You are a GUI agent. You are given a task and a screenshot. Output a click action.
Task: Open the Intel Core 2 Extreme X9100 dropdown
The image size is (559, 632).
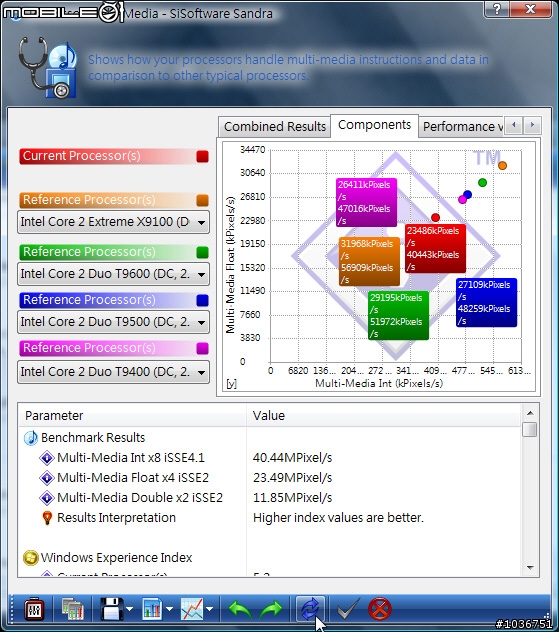pyautogui.click(x=113, y=222)
